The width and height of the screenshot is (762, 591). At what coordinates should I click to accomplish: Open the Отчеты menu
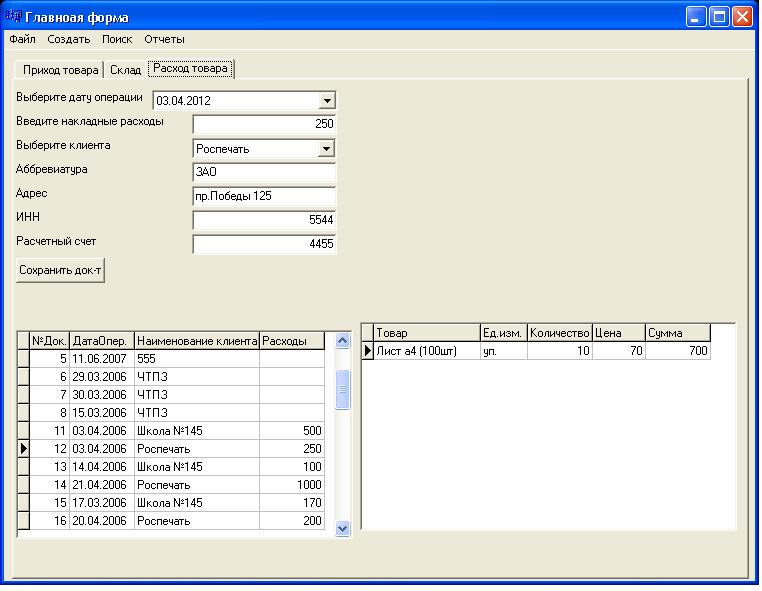[164, 39]
